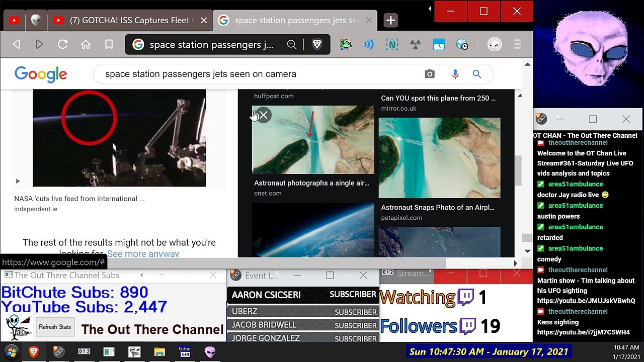
Task: Click Refresh Stats in the Subs window
Action: [55, 327]
